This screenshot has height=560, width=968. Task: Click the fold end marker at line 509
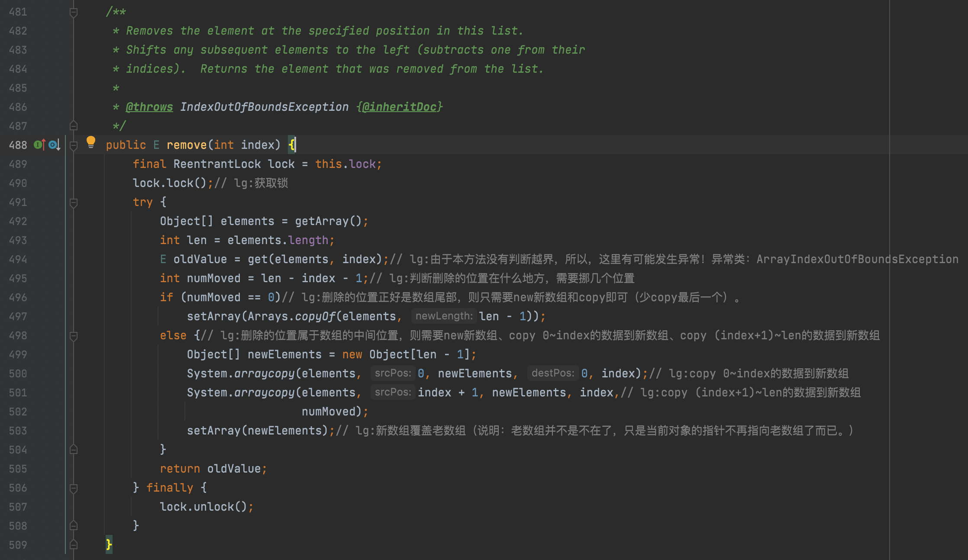pyautogui.click(x=74, y=544)
